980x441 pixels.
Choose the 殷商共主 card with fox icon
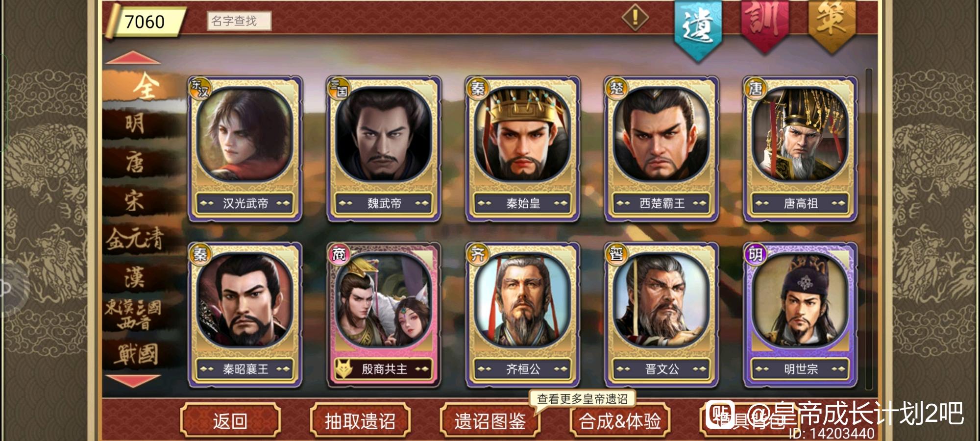point(384,315)
